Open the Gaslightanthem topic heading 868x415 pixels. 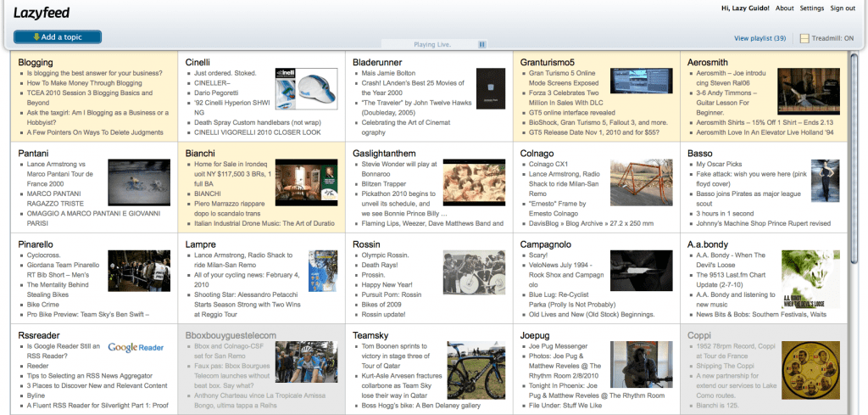pos(384,154)
